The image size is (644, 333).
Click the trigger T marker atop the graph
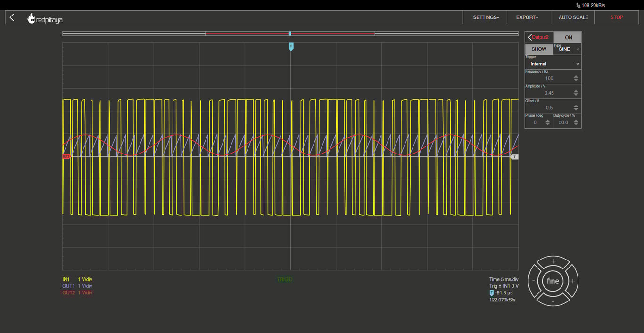pyautogui.click(x=291, y=47)
